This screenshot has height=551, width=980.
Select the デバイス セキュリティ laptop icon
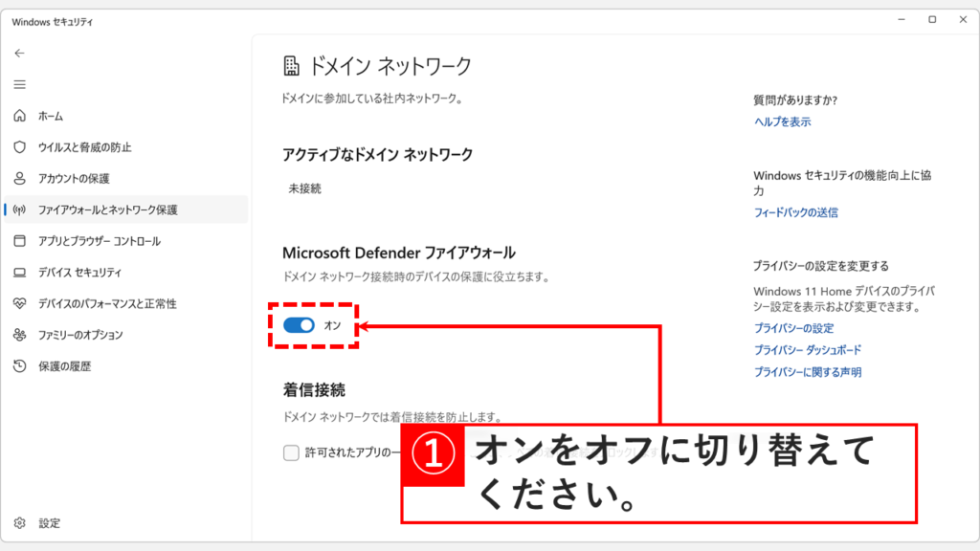click(18, 274)
